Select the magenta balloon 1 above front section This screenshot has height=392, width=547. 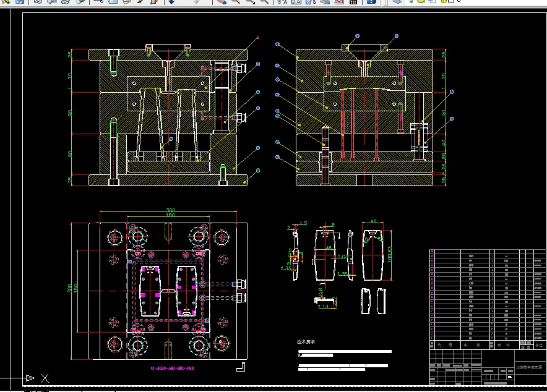258,37
